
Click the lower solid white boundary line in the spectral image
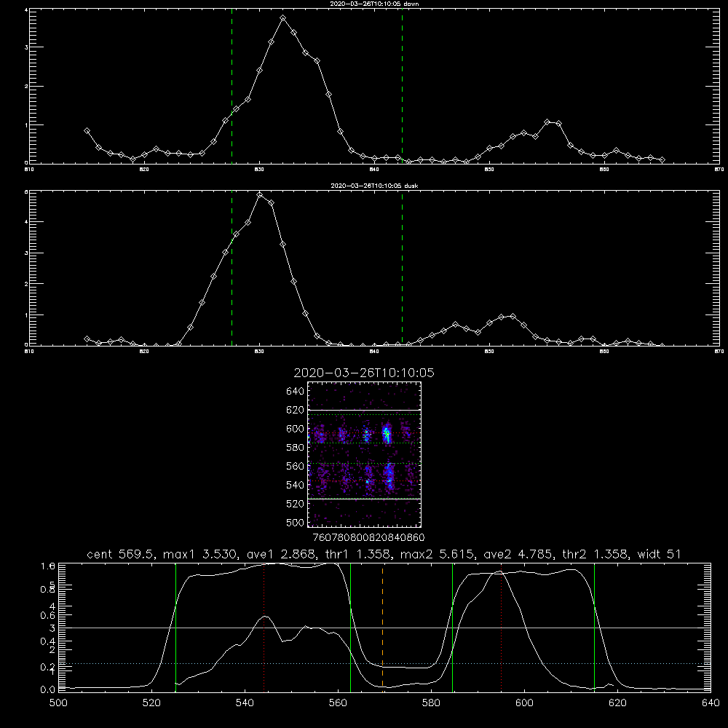click(365, 499)
